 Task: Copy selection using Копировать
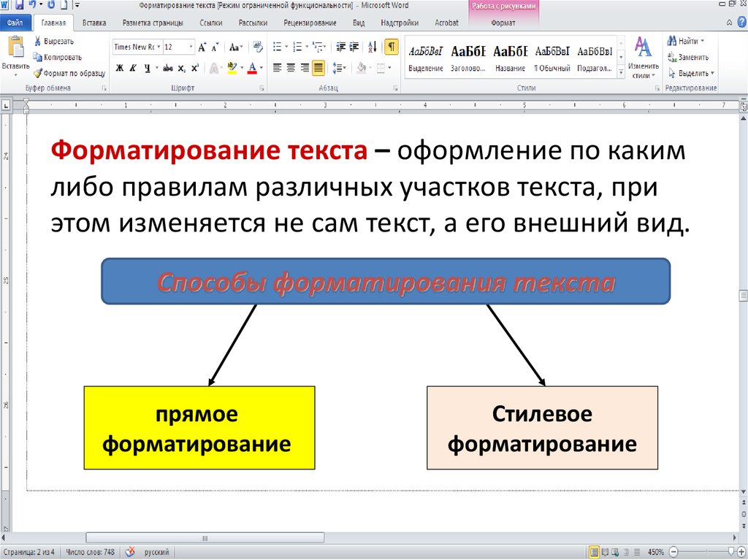57,57
